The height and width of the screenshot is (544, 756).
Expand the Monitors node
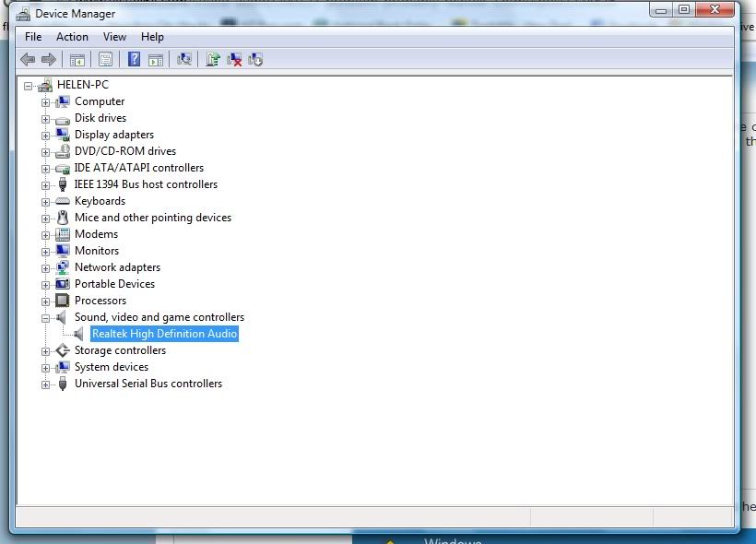45,252
